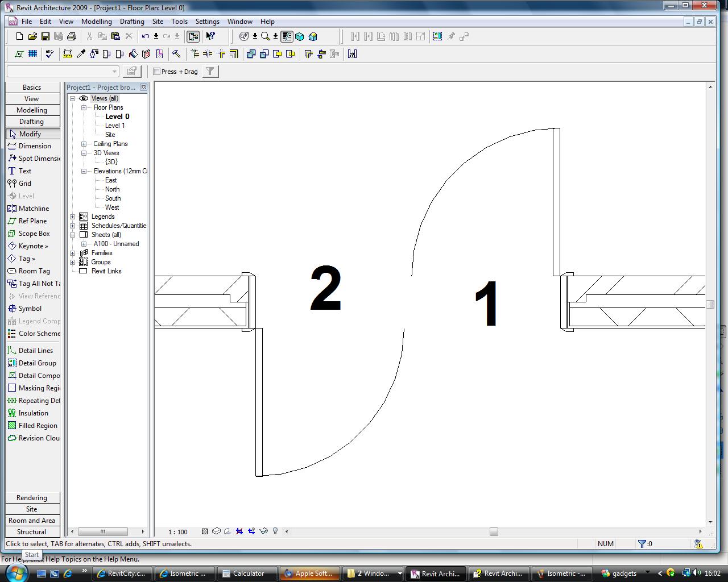Viewport: 728px width, 582px height.
Task: Open the zoom options dropdown arrow
Action: (x=275, y=36)
